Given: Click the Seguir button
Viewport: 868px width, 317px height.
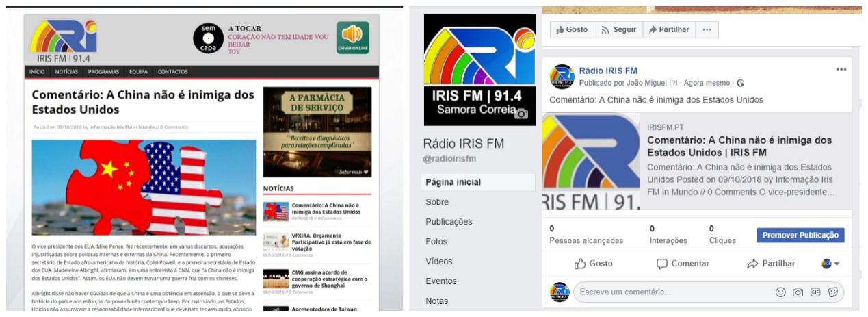Looking at the screenshot, I should [618, 30].
